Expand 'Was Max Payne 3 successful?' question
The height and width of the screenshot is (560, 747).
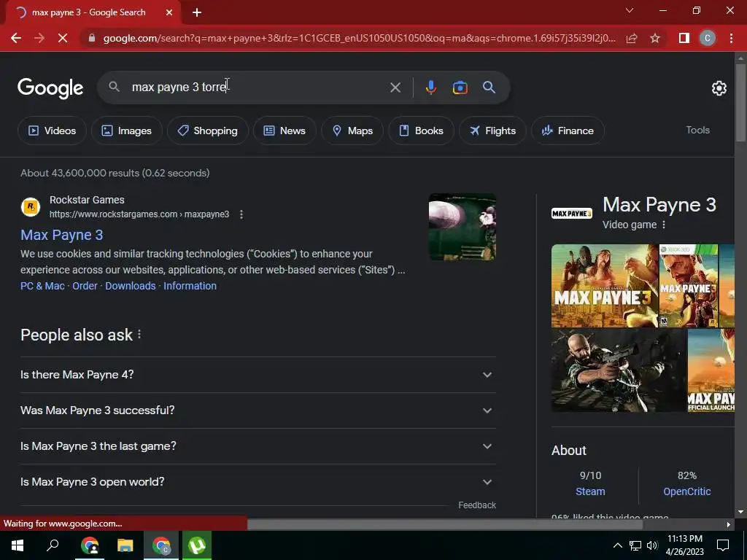(x=258, y=411)
